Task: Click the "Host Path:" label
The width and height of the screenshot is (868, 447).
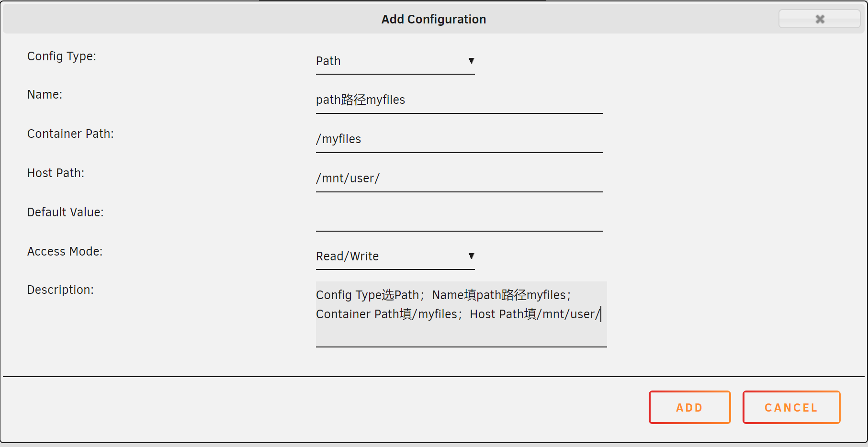Action: coord(56,173)
